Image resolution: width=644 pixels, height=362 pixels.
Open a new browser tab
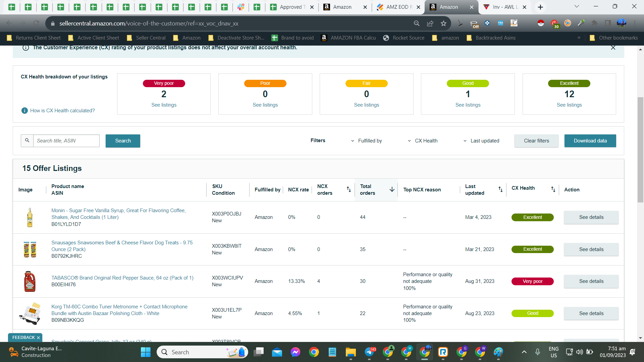pyautogui.click(x=540, y=7)
